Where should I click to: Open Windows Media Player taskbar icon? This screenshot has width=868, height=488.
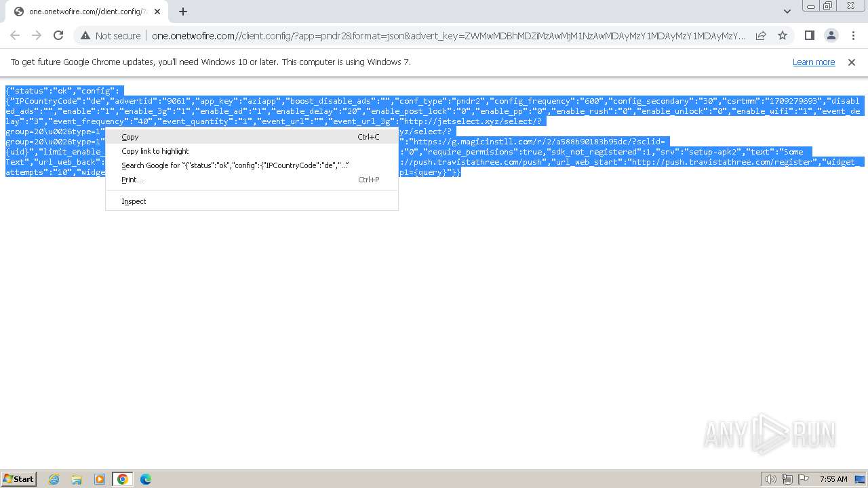pyautogui.click(x=100, y=479)
